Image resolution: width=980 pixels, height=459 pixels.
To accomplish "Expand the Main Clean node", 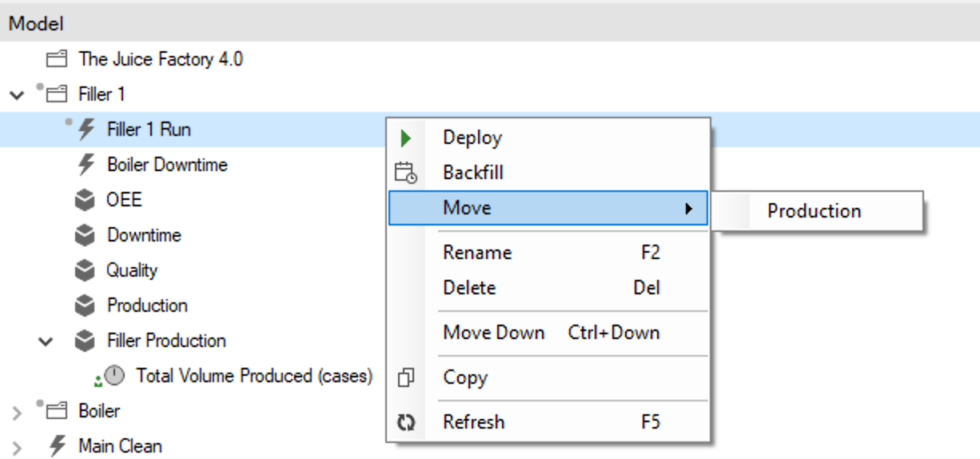I will pyautogui.click(x=17, y=447).
